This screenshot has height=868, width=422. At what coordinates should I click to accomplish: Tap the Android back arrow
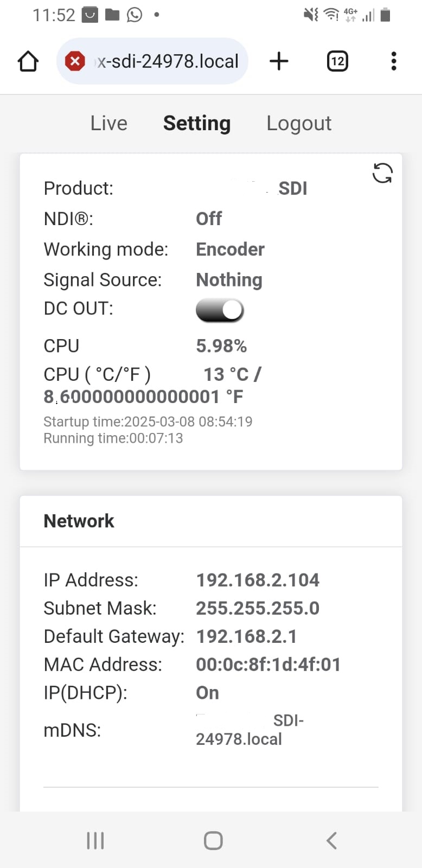(x=331, y=840)
